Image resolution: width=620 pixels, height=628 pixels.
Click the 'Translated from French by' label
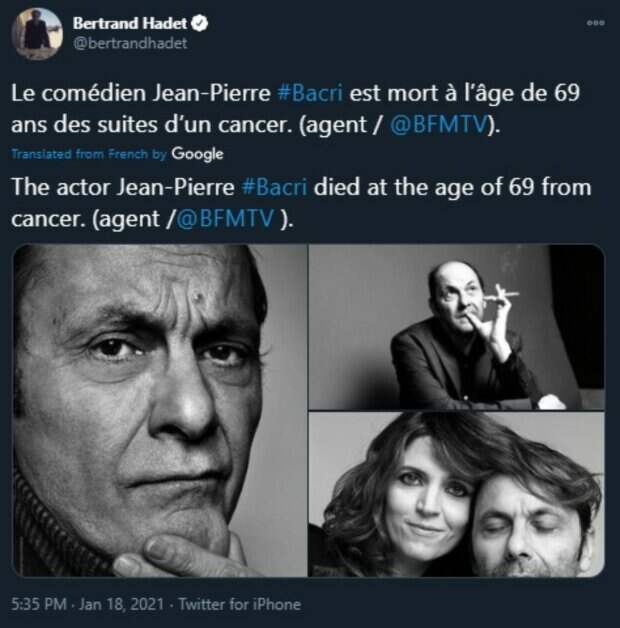coord(90,155)
